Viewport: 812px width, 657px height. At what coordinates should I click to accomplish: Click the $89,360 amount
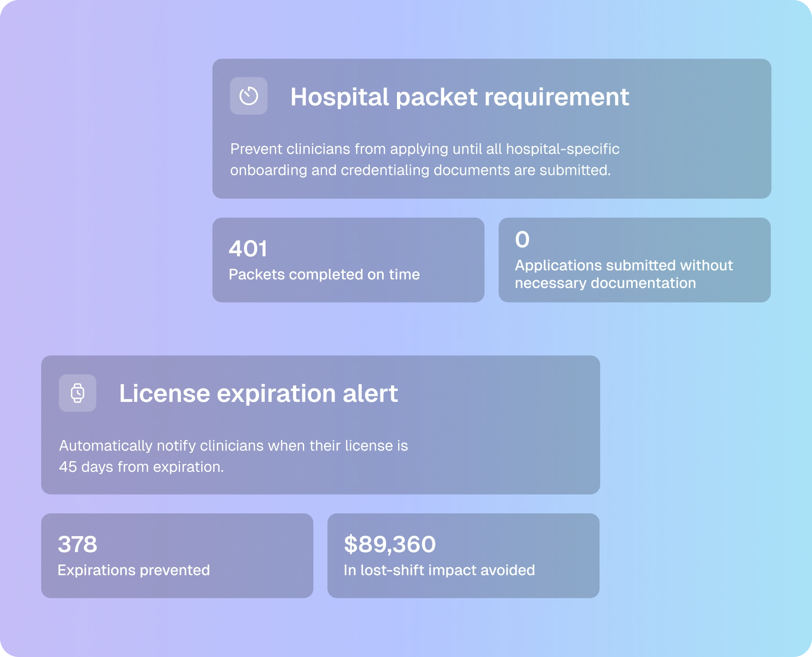click(x=390, y=544)
